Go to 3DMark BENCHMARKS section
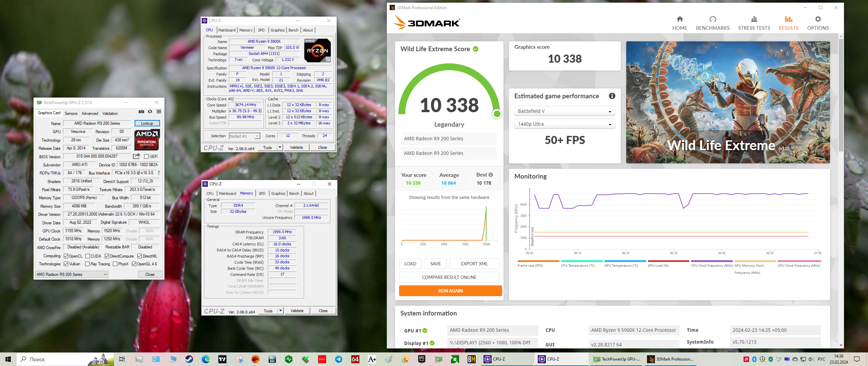Image resolution: width=868 pixels, height=366 pixels. click(x=712, y=23)
